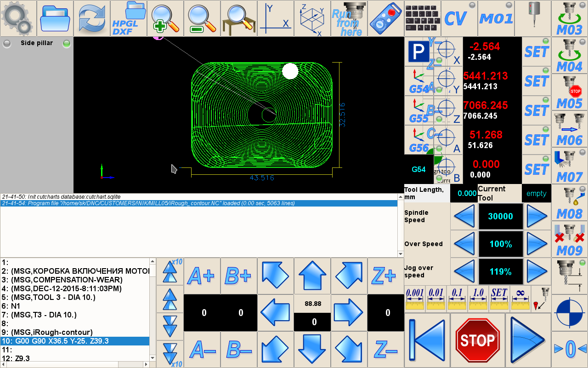Increase spindle speed with right arrow
The height and width of the screenshot is (368, 588).
[x=537, y=216]
